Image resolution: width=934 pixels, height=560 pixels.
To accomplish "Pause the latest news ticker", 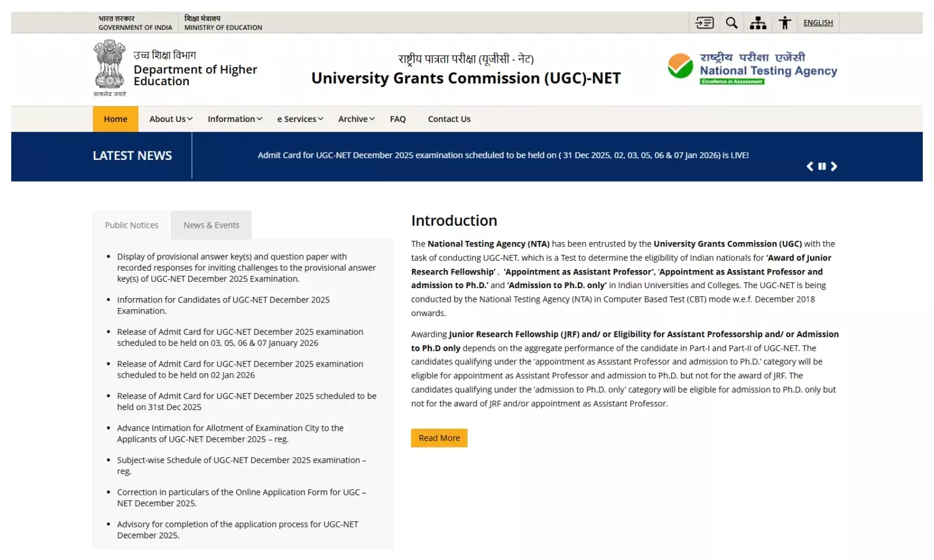I will tap(822, 166).
